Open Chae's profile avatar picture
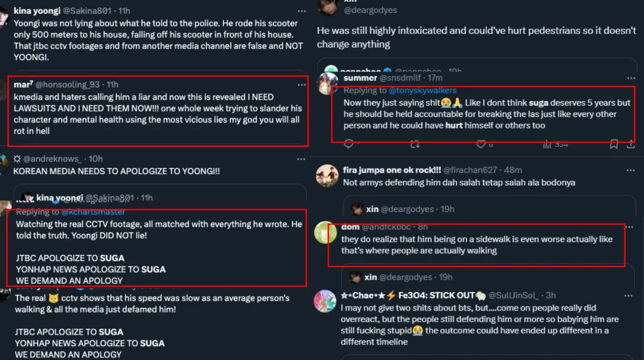The height and width of the screenshot is (360, 644). 325,301
